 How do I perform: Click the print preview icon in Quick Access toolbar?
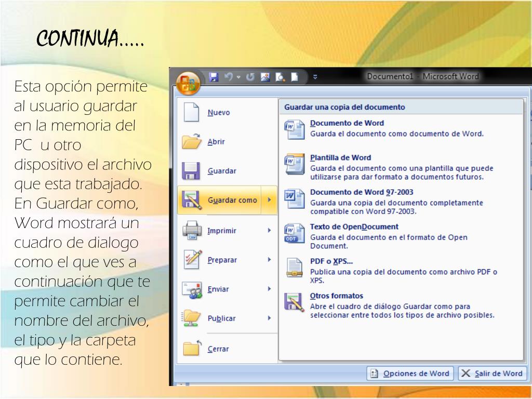point(280,77)
